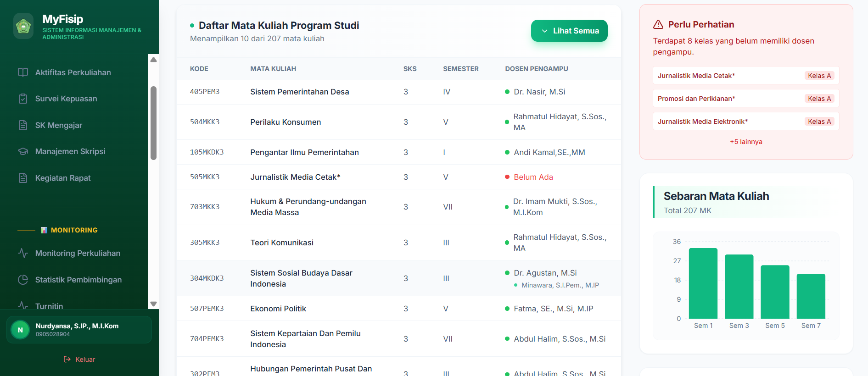Click the sidebar scrollbar down arrow

point(154,304)
